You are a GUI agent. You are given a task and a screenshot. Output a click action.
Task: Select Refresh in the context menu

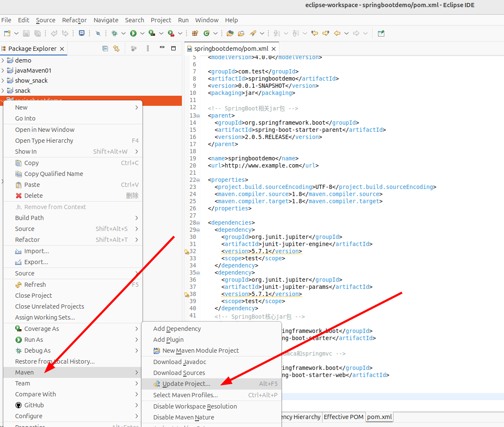click(x=73, y=285)
